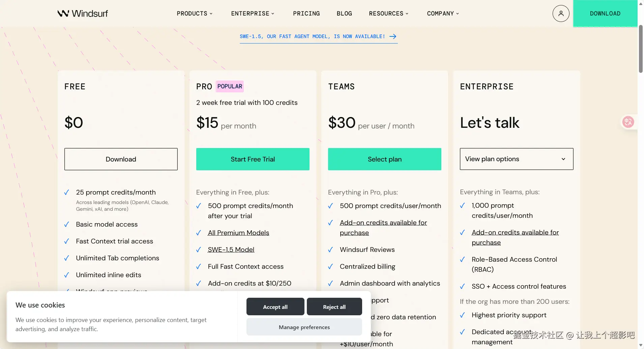Open the Company navigation menu
The width and height of the screenshot is (644, 349).
point(443,13)
